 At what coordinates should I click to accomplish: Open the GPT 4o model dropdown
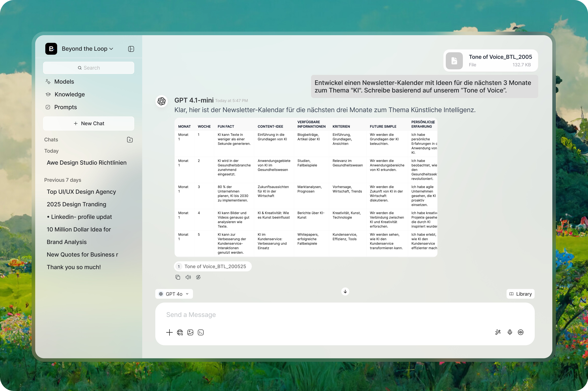tap(174, 294)
